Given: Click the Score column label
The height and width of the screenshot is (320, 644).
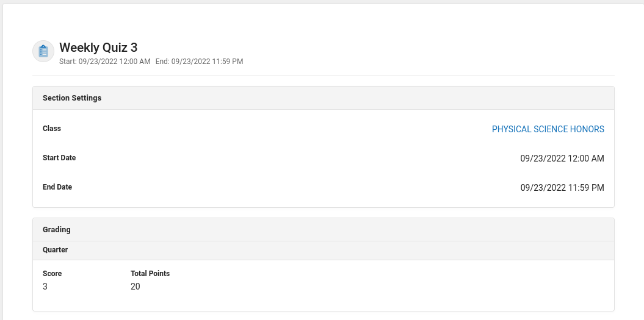Looking at the screenshot, I should click(52, 274).
